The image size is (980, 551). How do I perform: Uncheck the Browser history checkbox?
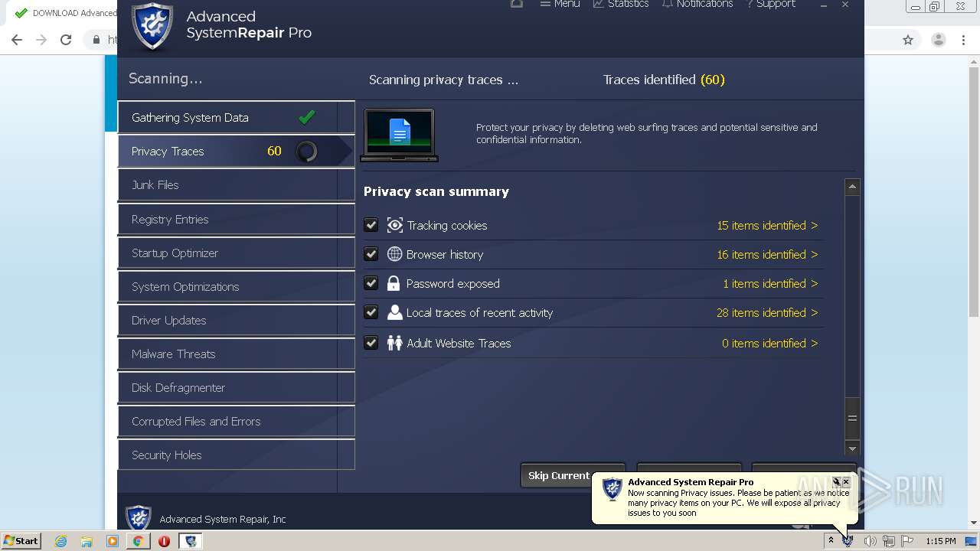click(371, 254)
